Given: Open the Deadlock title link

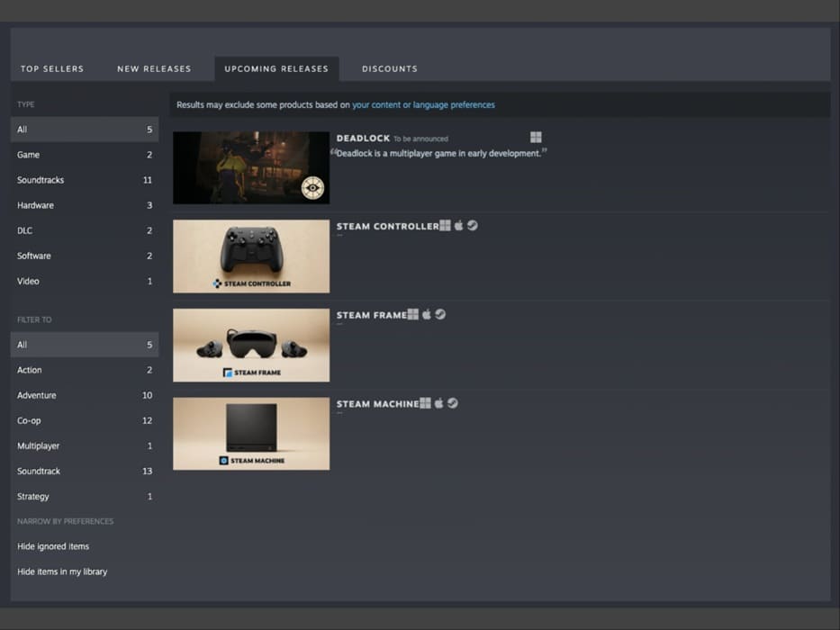Looking at the screenshot, I should 363,139.
